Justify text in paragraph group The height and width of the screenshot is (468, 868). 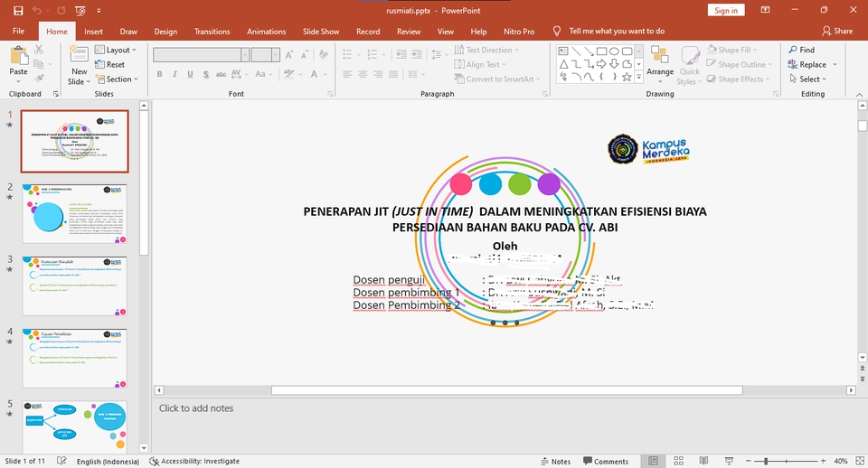coord(393,74)
